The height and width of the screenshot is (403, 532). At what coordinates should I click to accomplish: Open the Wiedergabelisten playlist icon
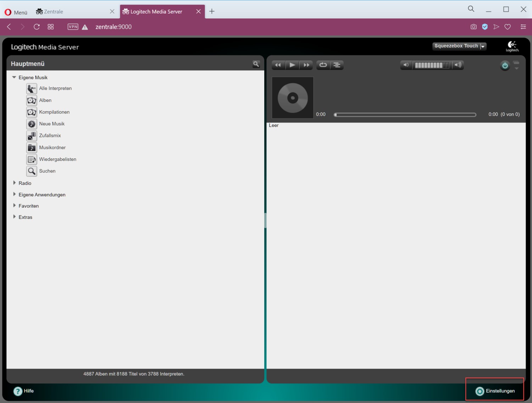pyautogui.click(x=32, y=159)
